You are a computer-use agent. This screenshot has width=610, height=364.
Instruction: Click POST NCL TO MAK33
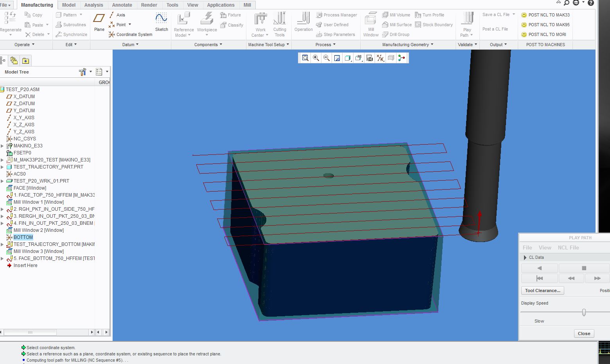coord(545,14)
